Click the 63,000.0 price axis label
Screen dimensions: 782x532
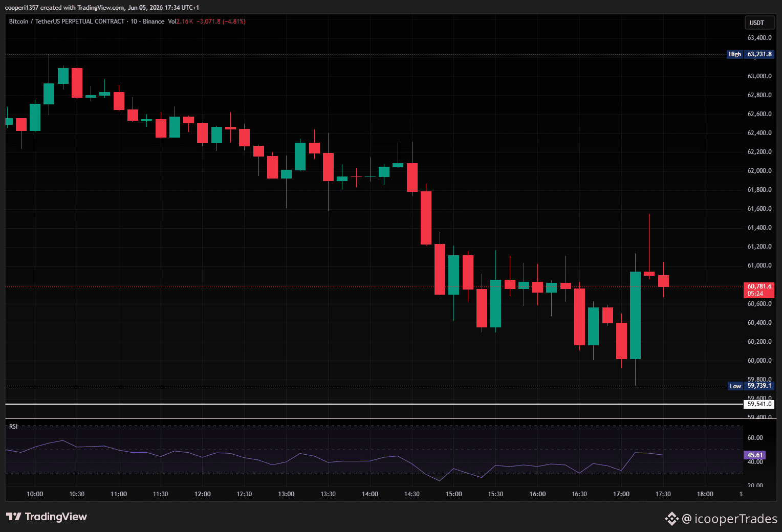pos(759,76)
